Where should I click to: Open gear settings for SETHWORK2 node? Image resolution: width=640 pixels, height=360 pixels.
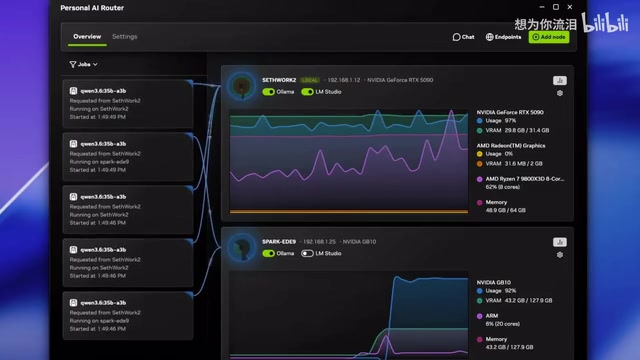[x=560, y=93]
